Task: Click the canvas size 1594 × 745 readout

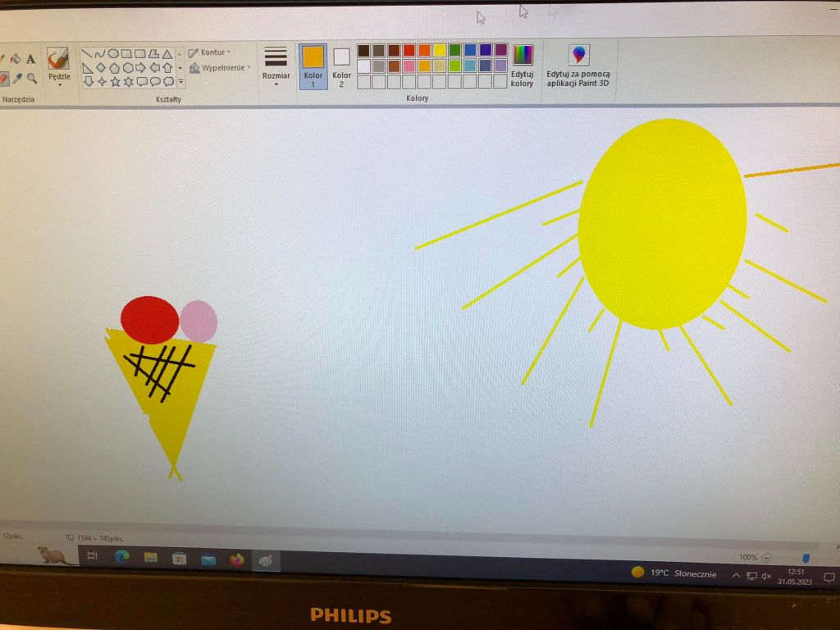Action: (x=95, y=538)
